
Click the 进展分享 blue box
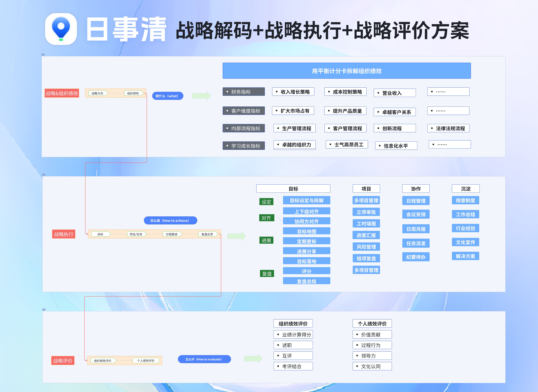[x=306, y=251]
